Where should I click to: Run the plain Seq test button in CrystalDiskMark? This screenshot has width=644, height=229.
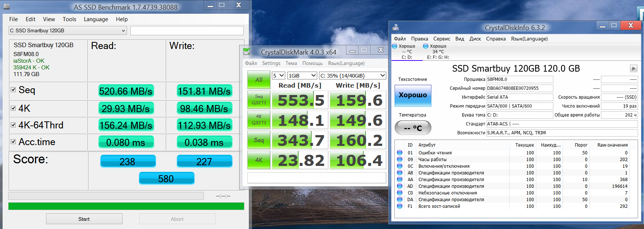[259, 140]
